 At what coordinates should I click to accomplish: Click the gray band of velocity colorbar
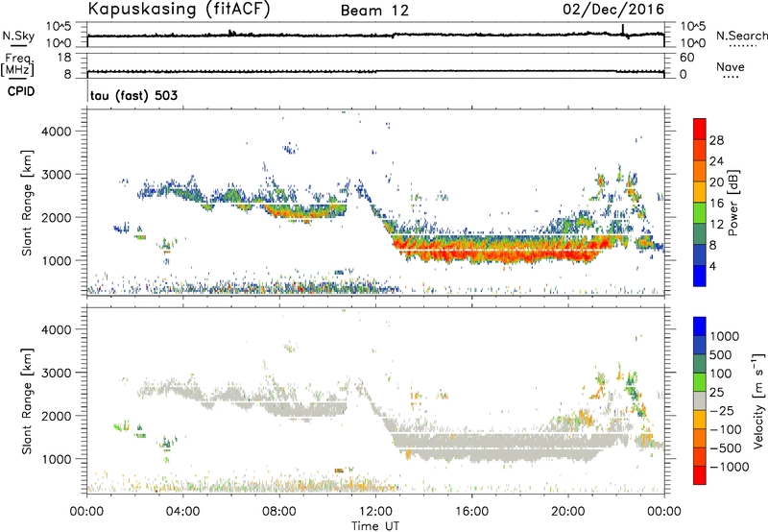point(700,400)
